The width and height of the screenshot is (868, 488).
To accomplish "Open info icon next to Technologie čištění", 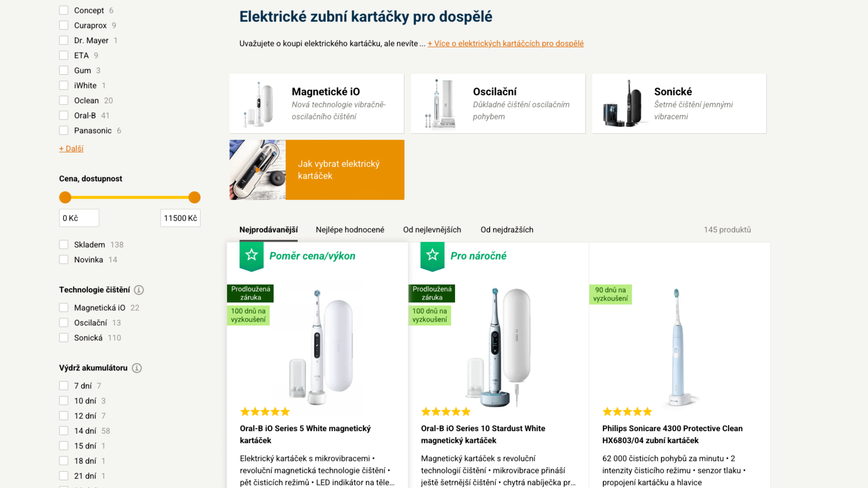I will [139, 290].
